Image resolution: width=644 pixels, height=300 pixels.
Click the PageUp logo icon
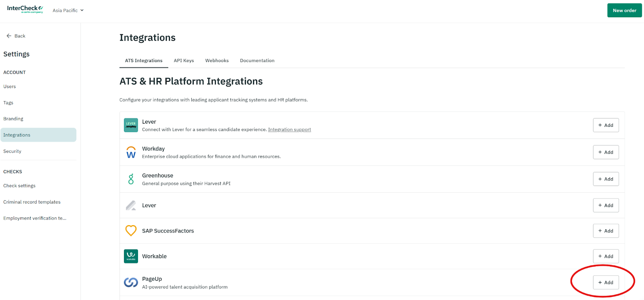click(131, 283)
